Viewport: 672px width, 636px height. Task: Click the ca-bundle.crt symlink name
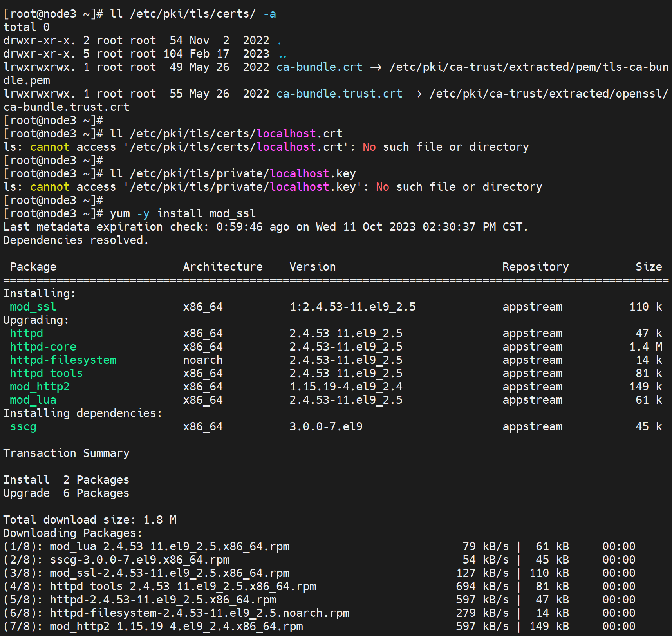[x=319, y=67]
